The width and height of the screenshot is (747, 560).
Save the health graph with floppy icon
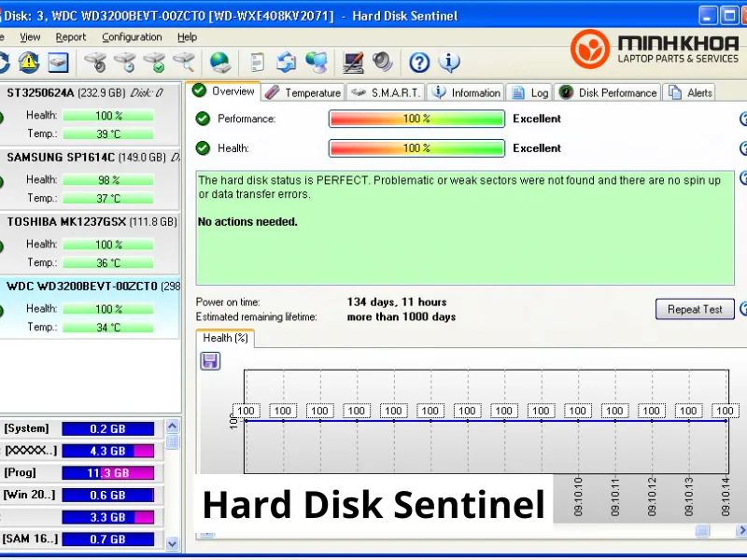[210, 361]
